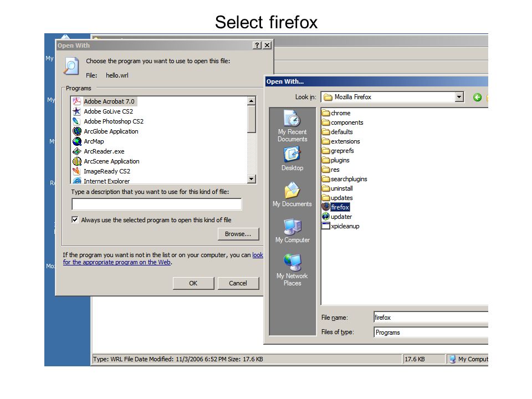Select the defaults folder

pos(337,132)
